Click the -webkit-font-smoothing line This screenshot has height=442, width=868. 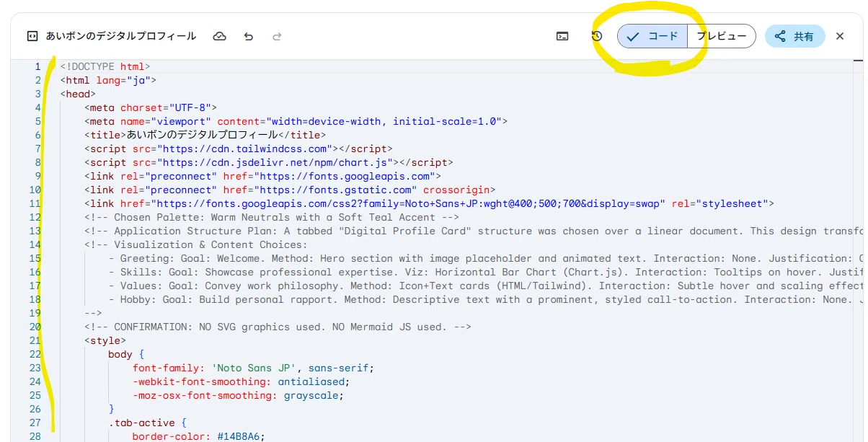coord(241,381)
